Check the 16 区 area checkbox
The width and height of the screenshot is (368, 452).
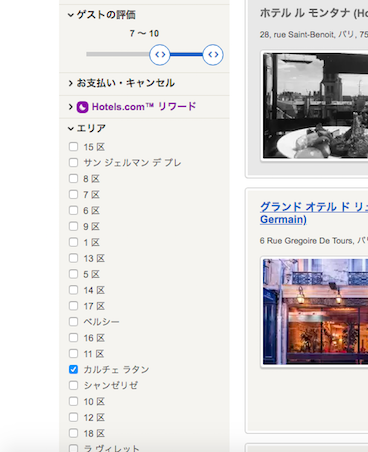(x=73, y=338)
